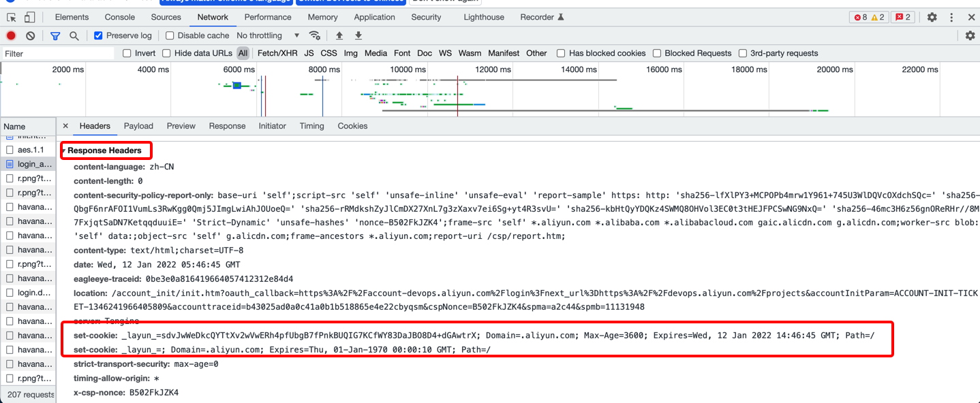Image resolution: width=980 pixels, height=403 pixels.
Task: Tick the Invert filter checkbox
Action: tap(127, 53)
